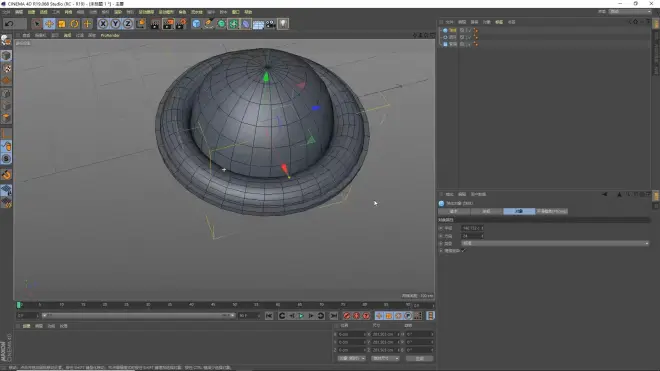Render to Picture Viewer icon
This screenshot has height=371, width=660.
coord(168,24)
